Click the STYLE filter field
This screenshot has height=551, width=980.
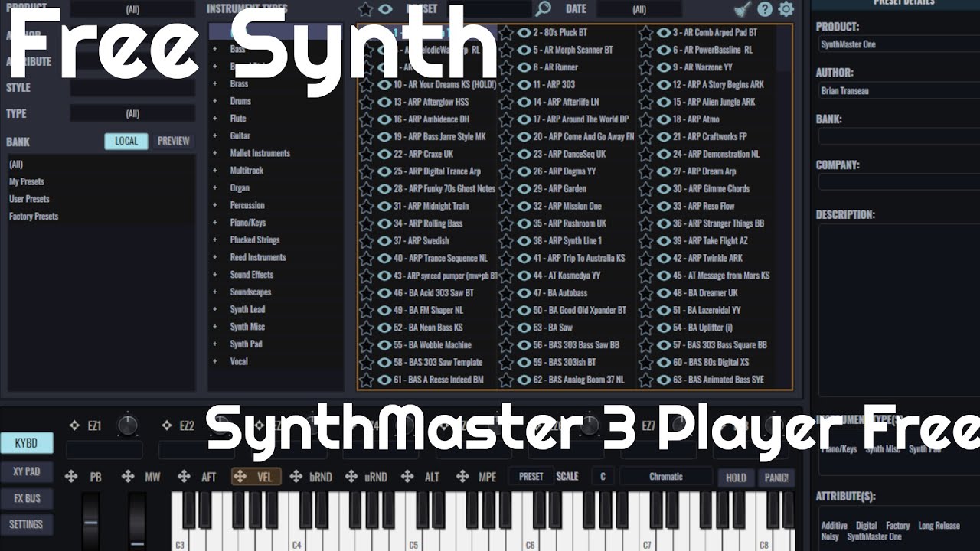click(132, 87)
